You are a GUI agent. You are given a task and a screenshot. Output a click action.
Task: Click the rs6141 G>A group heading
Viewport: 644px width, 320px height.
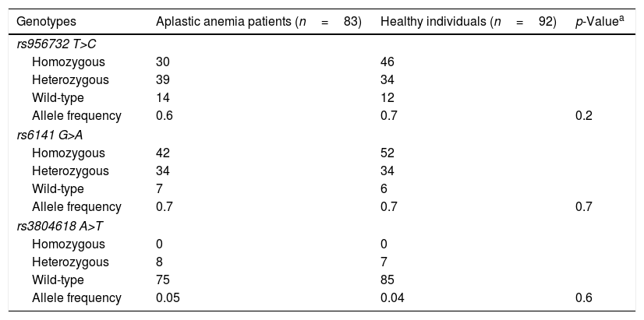click(x=48, y=135)
